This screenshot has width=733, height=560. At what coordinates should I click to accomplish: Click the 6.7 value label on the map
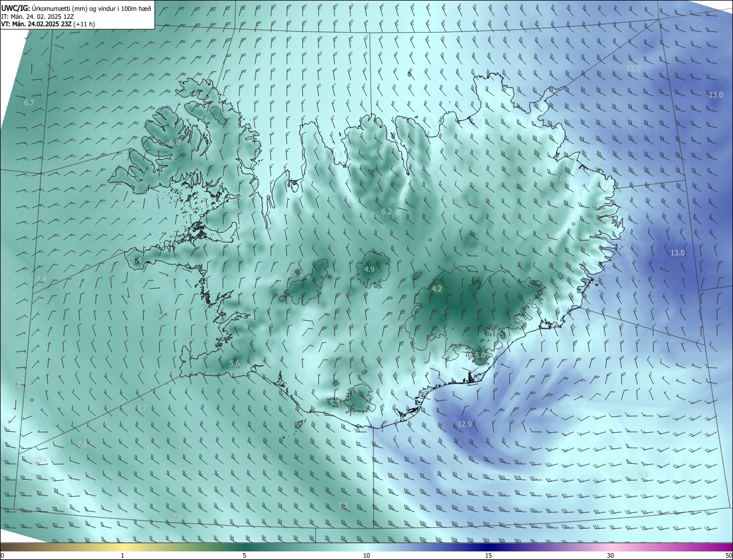pyautogui.click(x=29, y=102)
